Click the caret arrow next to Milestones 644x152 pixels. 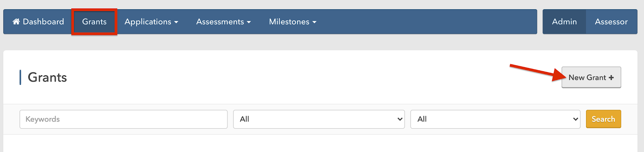pyautogui.click(x=314, y=22)
